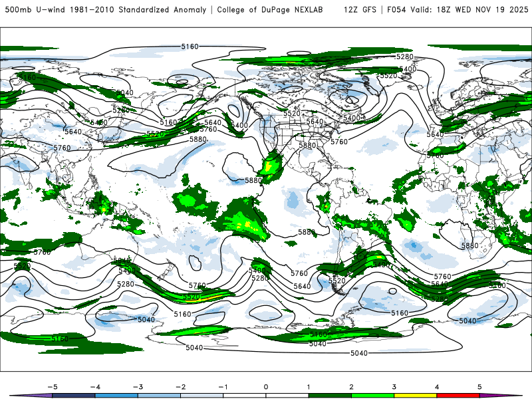
Task: Click the "5520" contour label at South America's southern tip
Action: click(336, 281)
